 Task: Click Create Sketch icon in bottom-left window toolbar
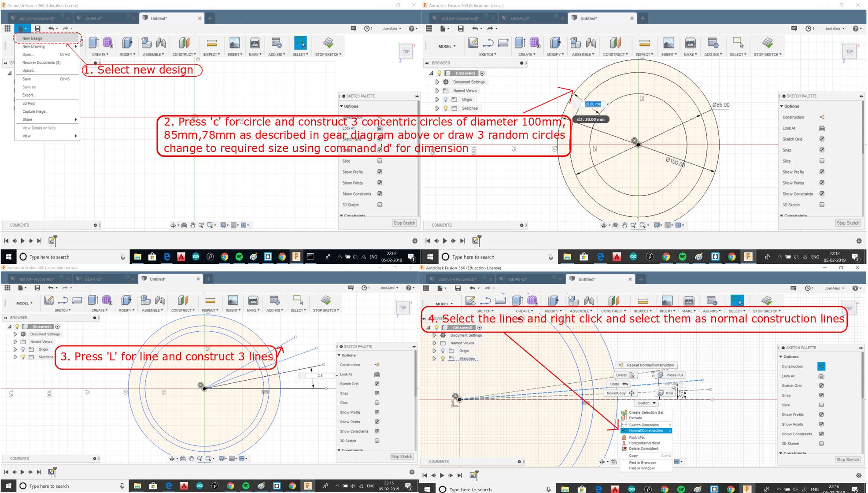pyautogui.click(x=49, y=300)
